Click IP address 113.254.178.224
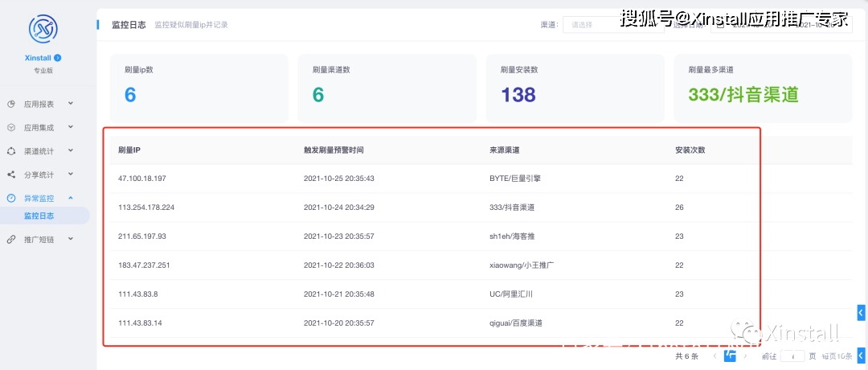The width and height of the screenshot is (868, 370). (x=147, y=208)
